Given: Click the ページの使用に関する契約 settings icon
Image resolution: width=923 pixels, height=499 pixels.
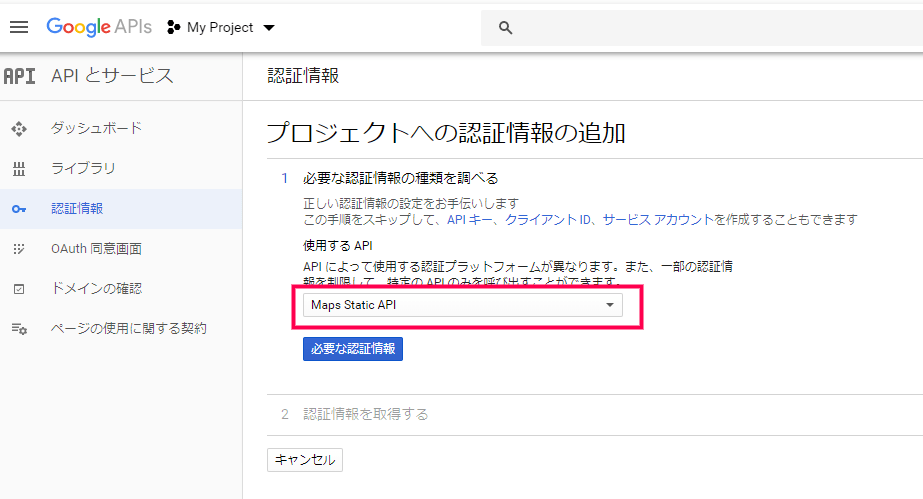Looking at the screenshot, I should (19, 329).
